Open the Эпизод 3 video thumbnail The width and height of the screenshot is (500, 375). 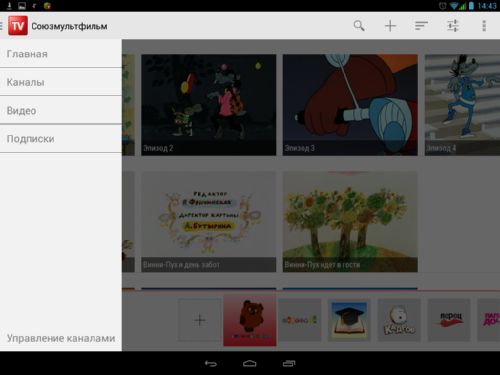tap(350, 105)
